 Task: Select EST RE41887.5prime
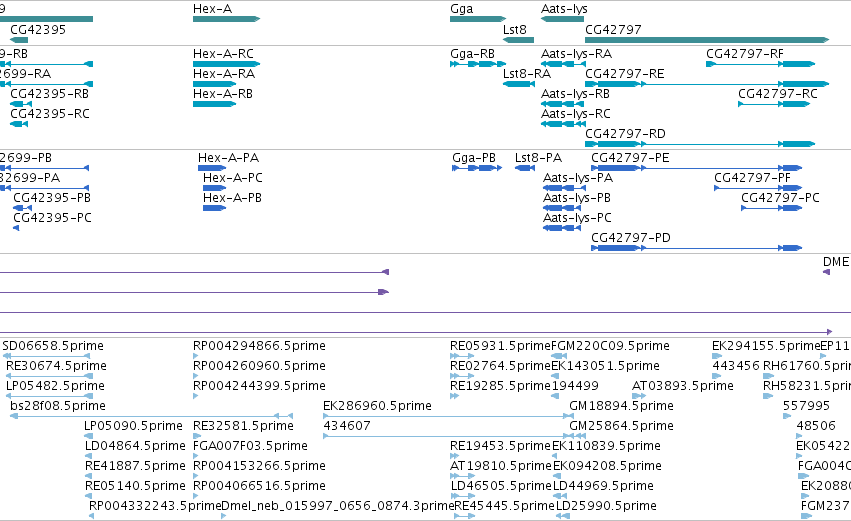[x=89, y=476]
